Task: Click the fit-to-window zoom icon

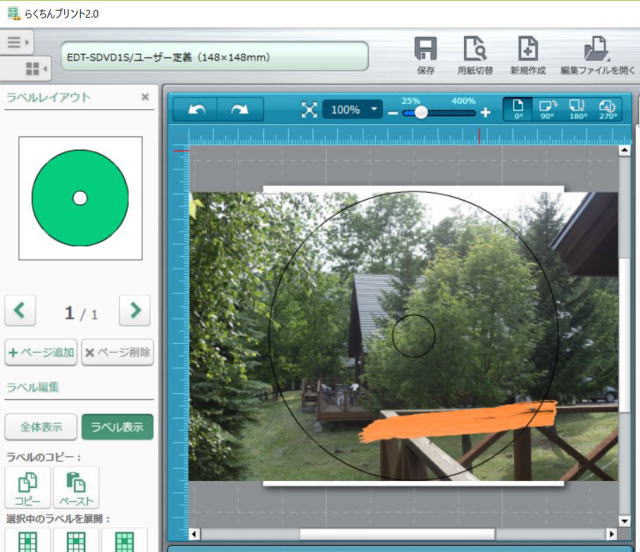Action: point(309,110)
